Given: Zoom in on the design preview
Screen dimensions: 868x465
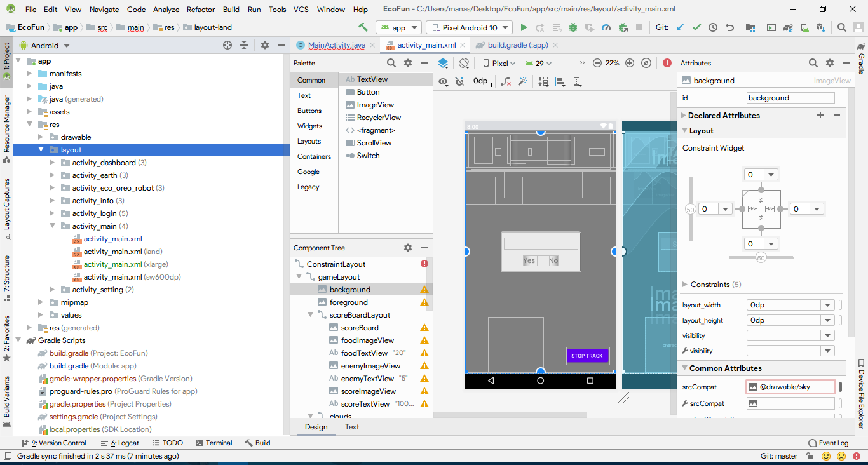Looking at the screenshot, I should 630,63.
